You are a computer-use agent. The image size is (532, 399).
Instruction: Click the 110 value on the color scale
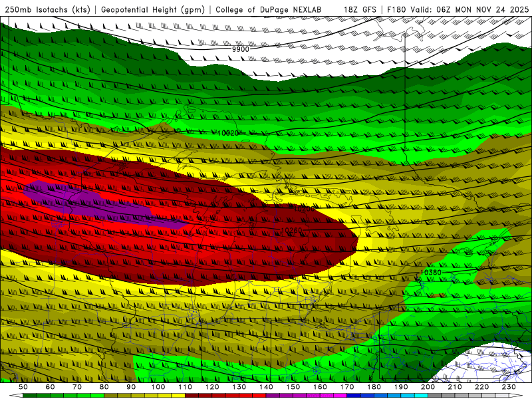[186, 387]
